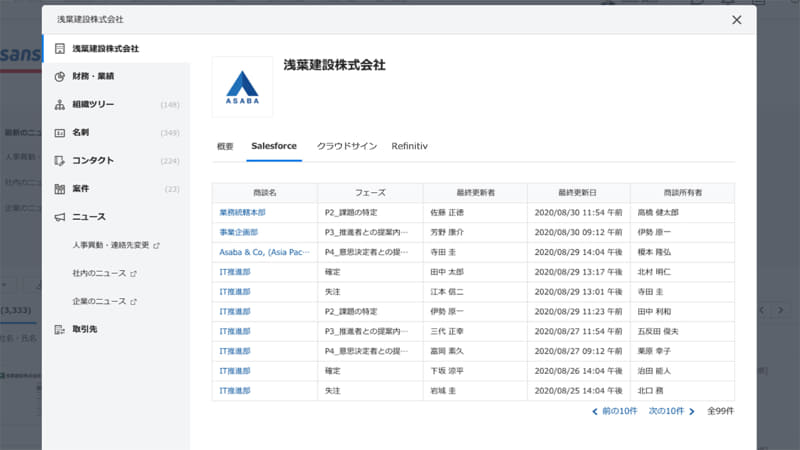Click the owner cell 高橋 健太郎
The width and height of the screenshot is (800, 450).
click(x=683, y=212)
